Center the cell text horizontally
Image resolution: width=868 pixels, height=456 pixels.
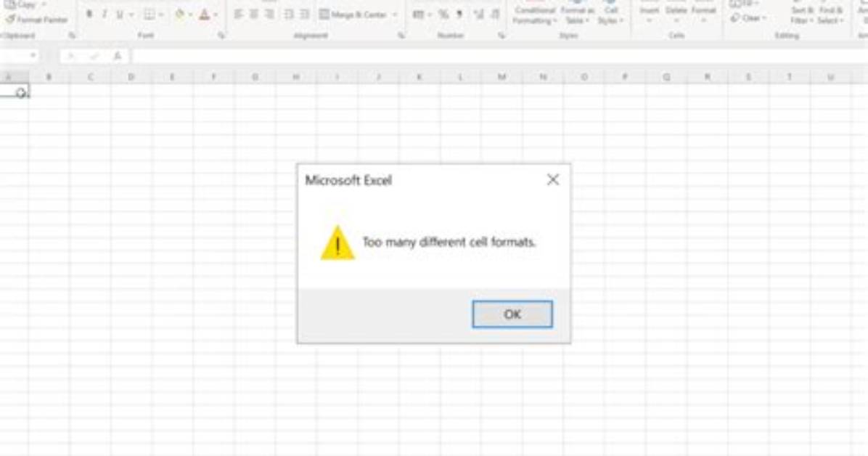[253, 15]
